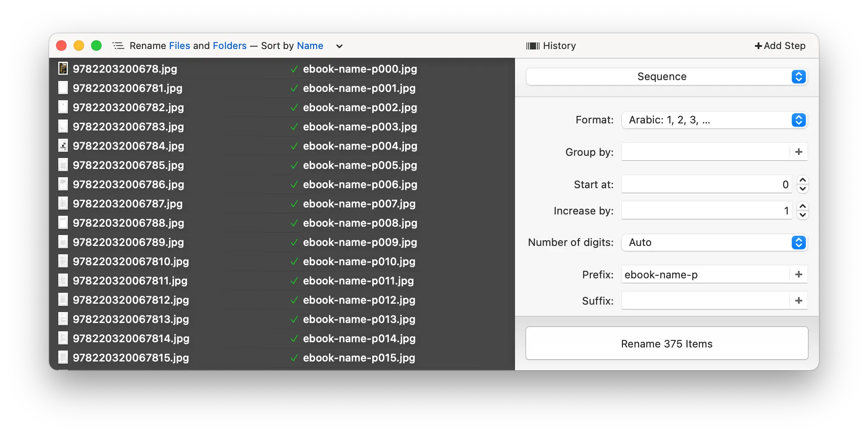Click green checkmark beside ebook-name-p012.jpg
The height and width of the screenshot is (435, 868).
tap(294, 300)
